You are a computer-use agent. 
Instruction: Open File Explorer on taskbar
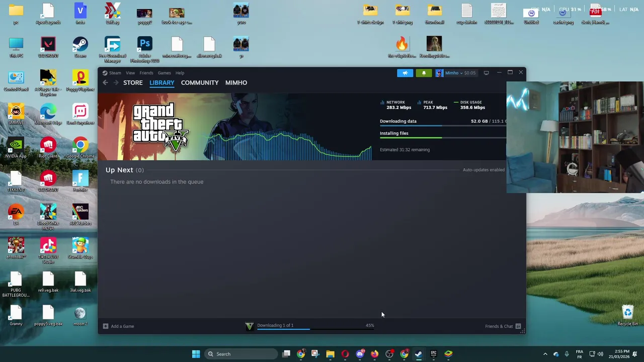pyautogui.click(x=330, y=354)
